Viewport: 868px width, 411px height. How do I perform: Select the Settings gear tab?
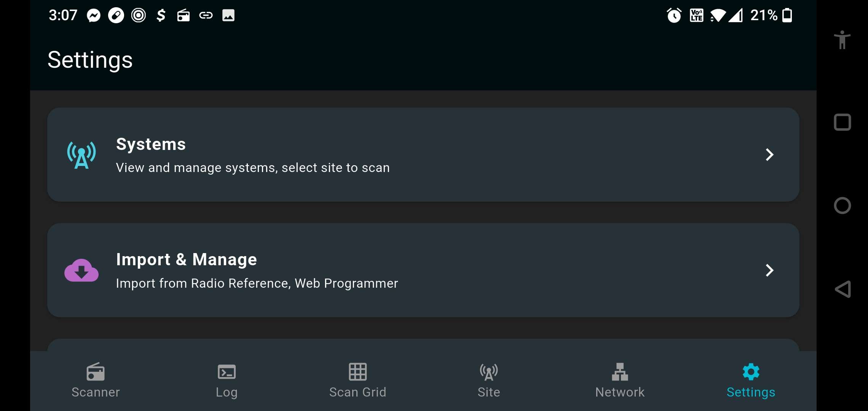point(751,380)
